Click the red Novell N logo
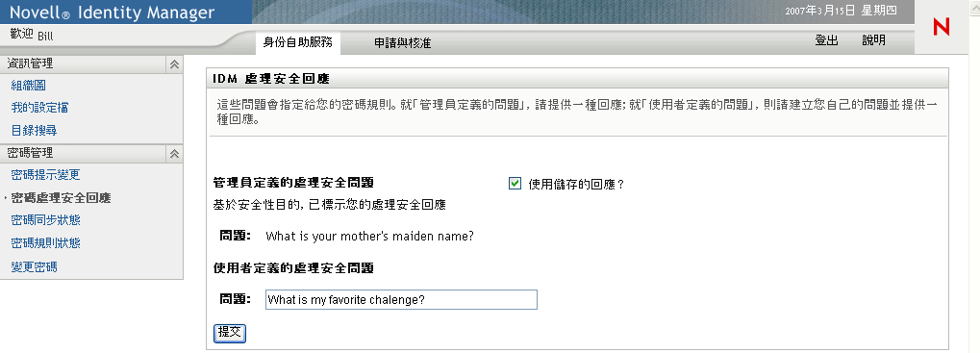This screenshot has width=980, height=353. coord(941,27)
